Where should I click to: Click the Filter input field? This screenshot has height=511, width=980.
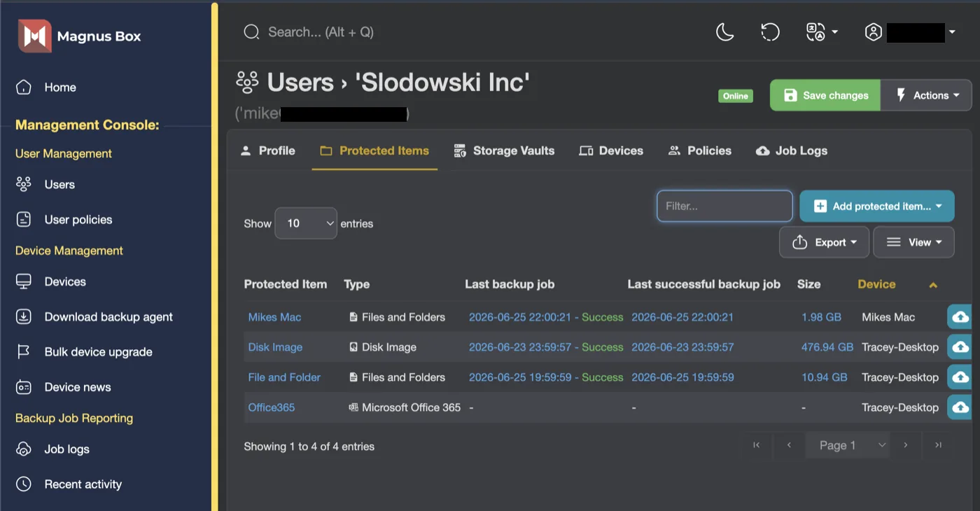coord(724,206)
